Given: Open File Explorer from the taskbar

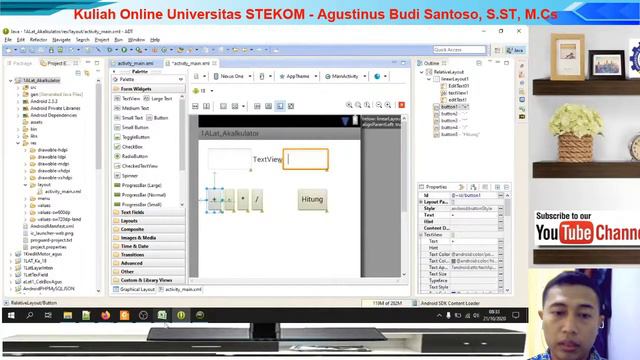Looking at the screenshot, I should [x=68, y=315].
